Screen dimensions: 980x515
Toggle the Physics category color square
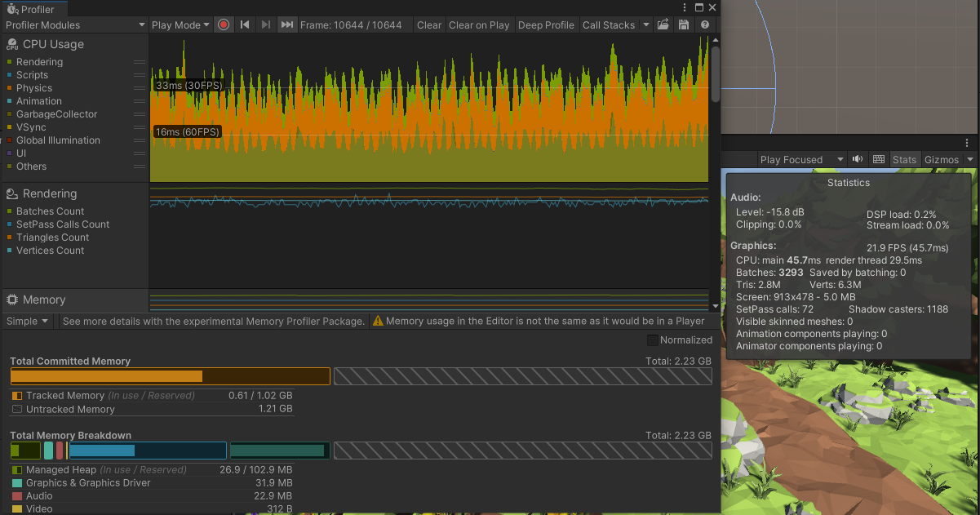[x=9, y=88]
